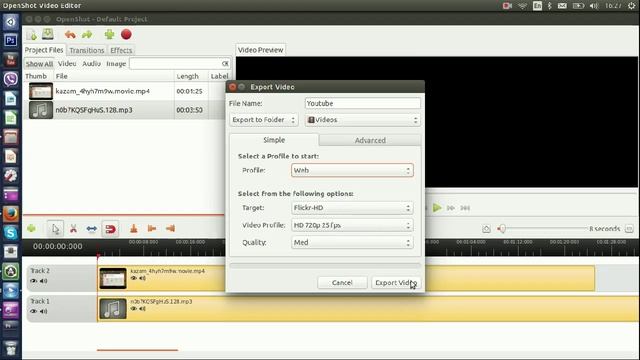Click the Save Project toolbar icon
Screen dimensions: 640x360
pos(48,34)
